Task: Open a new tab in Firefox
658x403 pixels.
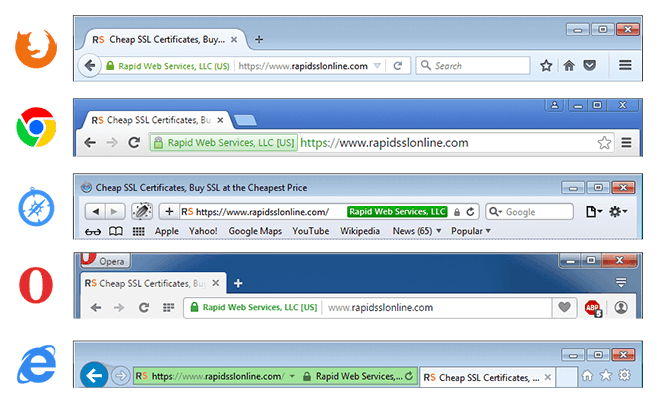Action: (x=259, y=39)
